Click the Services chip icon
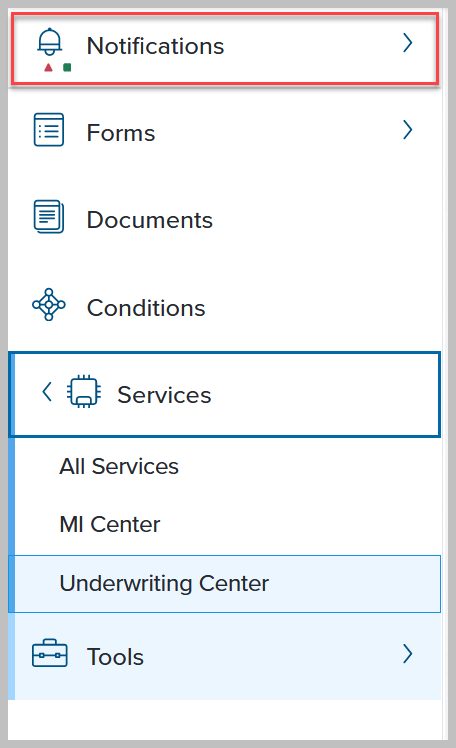Screen dimensions: 456x748 click(84, 392)
